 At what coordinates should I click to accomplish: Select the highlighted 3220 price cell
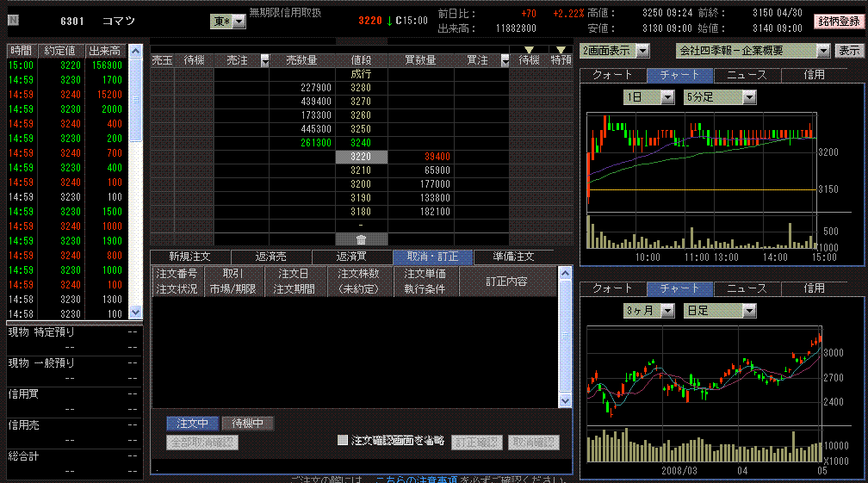pos(362,157)
